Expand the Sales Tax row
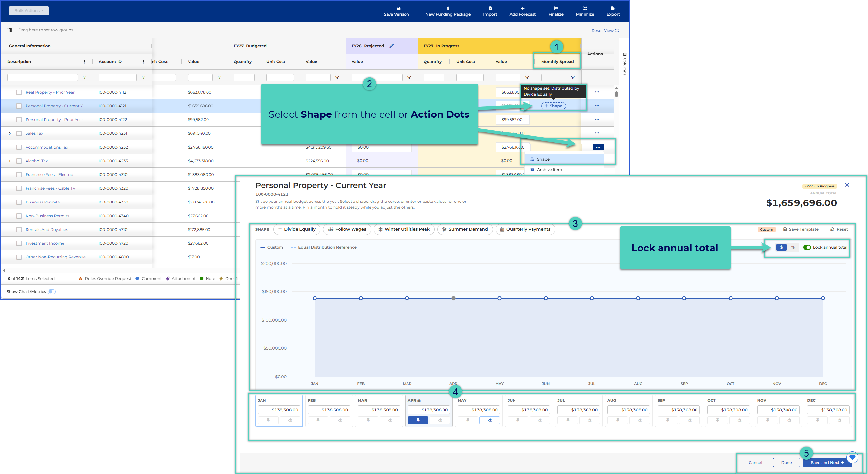This screenshot has width=868, height=474. pyautogui.click(x=10, y=133)
